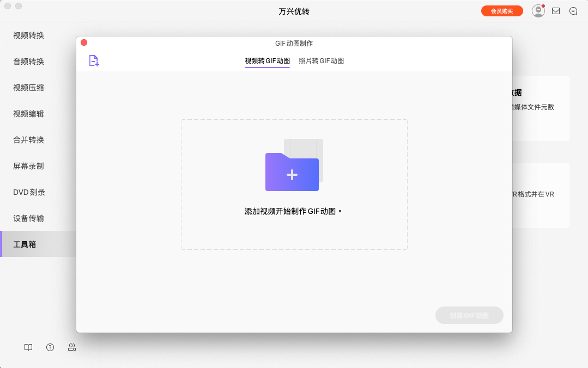Click the 会员购买 purchase button
588x368 pixels.
tap(501, 10)
